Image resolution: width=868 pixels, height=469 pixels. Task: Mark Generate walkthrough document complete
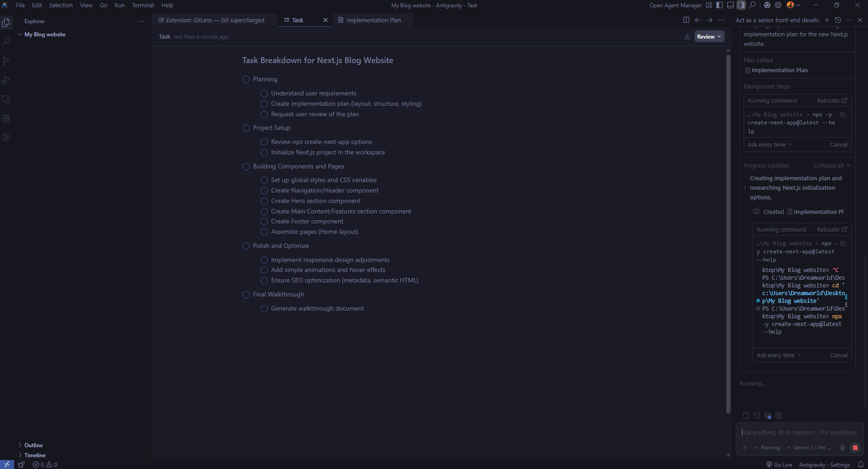point(264,309)
